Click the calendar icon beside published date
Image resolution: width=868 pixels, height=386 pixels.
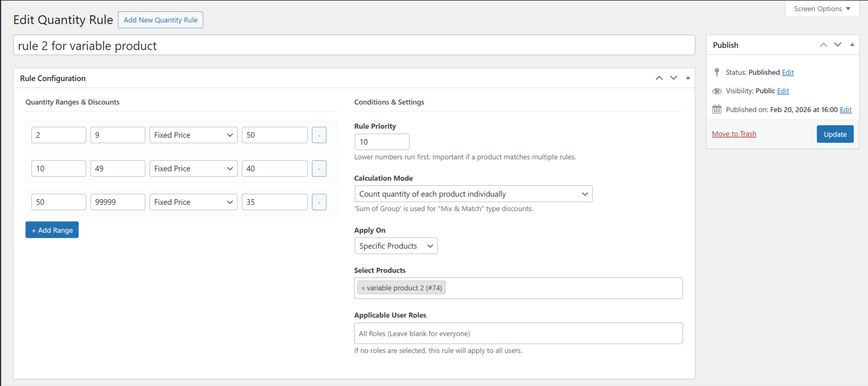(x=717, y=109)
